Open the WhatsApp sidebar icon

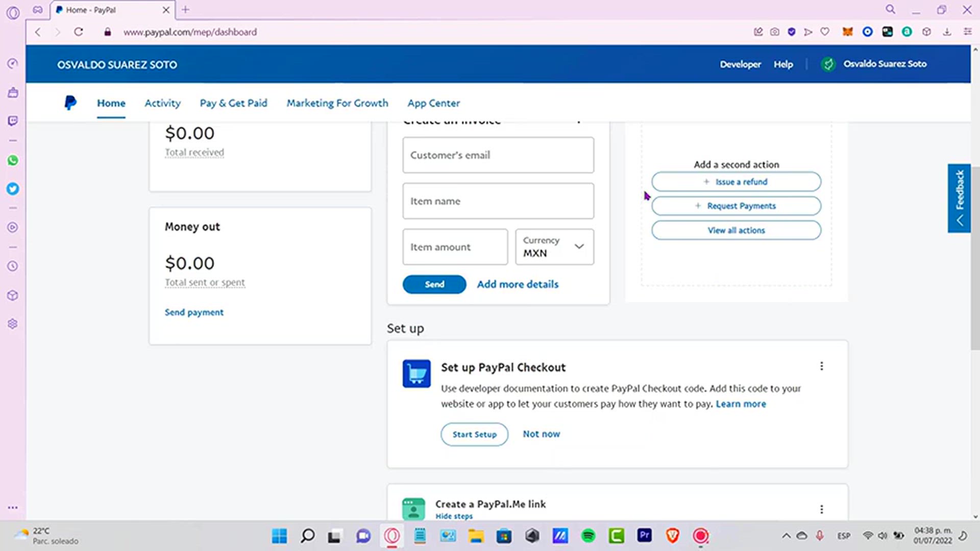point(13,161)
